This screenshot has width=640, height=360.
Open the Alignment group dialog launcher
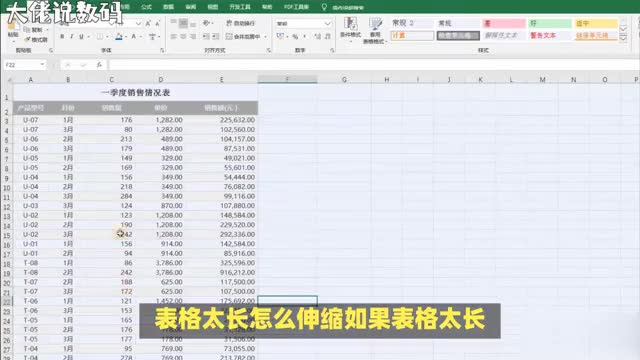pyautogui.click(x=269, y=50)
